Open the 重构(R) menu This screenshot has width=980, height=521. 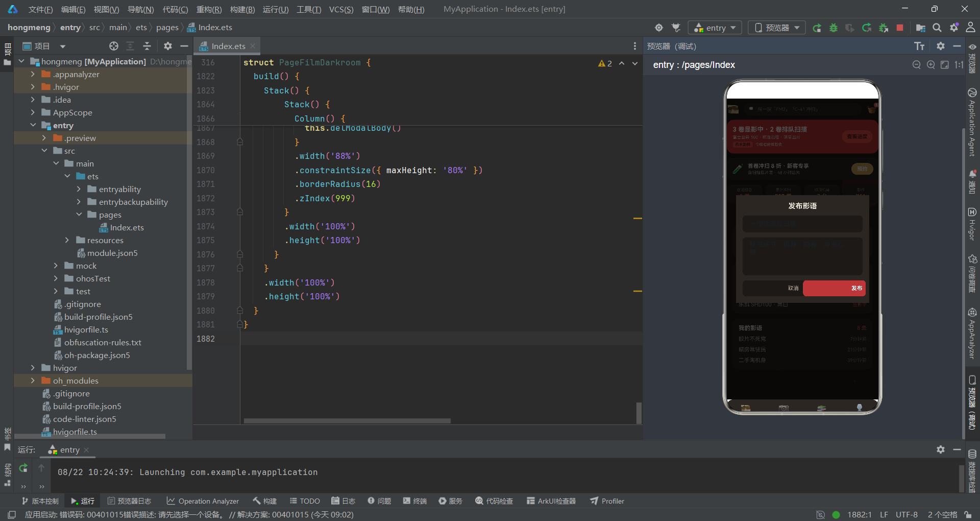click(x=209, y=9)
